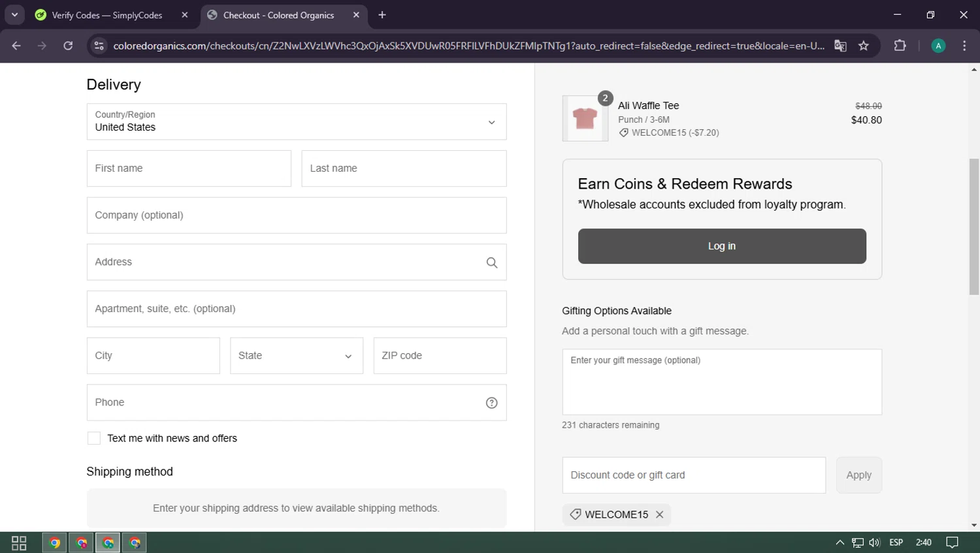The height and width of the screenshot is (553, 980).
Task: Click the translate page icon
Action: [840, 46]
